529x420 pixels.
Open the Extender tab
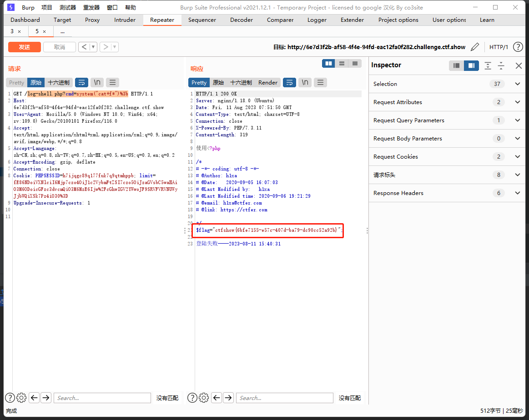click(352, 20)
